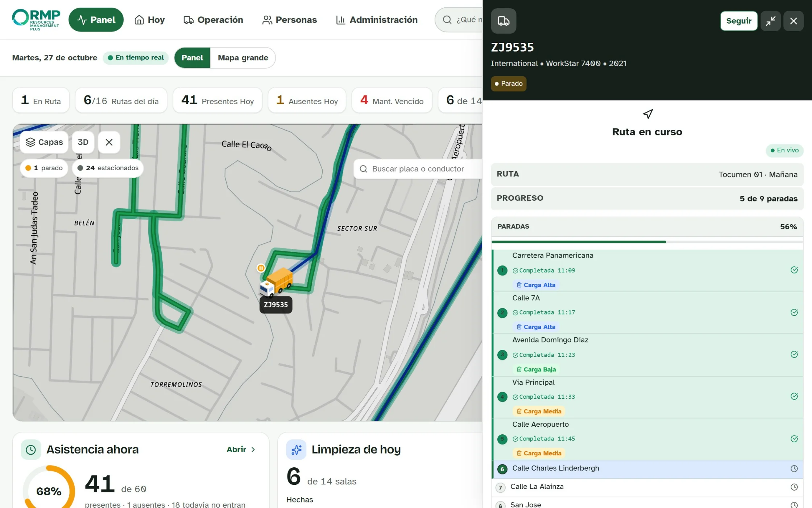Click the navigation arrow above Ruta en curso
812x508 pixels.
point(647,114)
